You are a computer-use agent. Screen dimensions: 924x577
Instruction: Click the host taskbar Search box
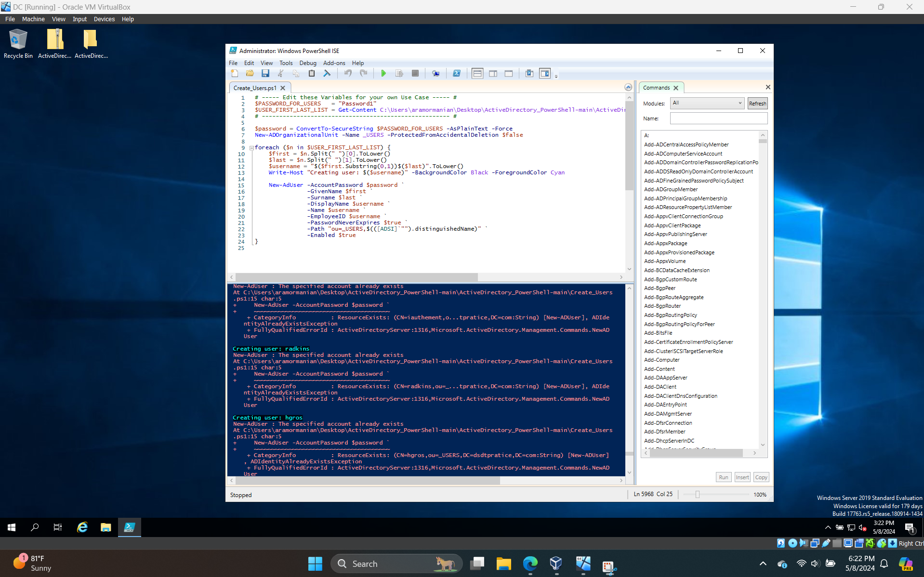[x=396, y=564]
